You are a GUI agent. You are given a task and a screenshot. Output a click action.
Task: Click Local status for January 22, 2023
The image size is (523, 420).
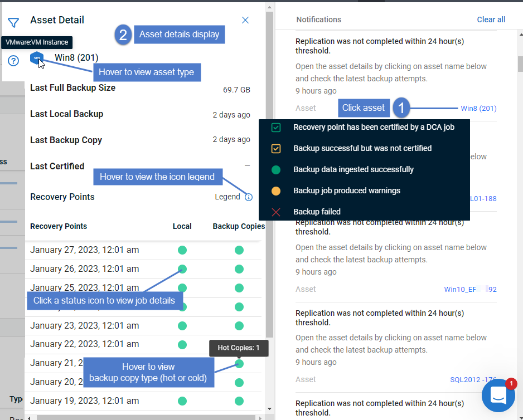tap(182, 345)
